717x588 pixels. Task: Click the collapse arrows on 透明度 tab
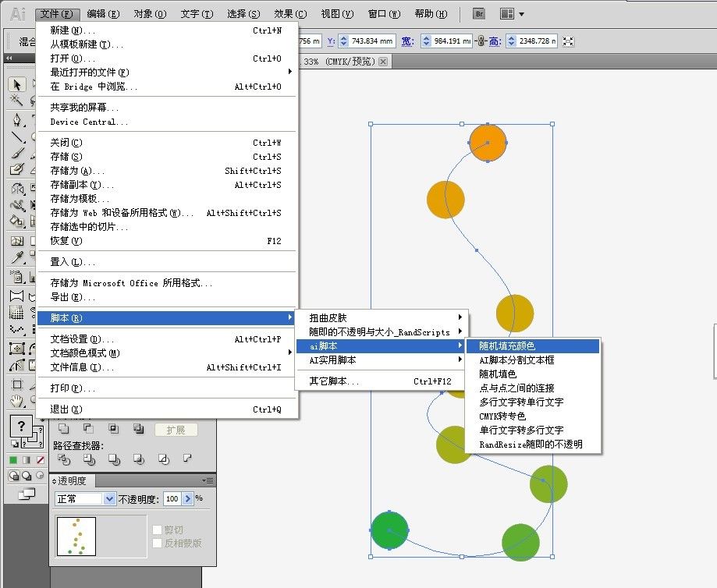[x=54, y=481]
